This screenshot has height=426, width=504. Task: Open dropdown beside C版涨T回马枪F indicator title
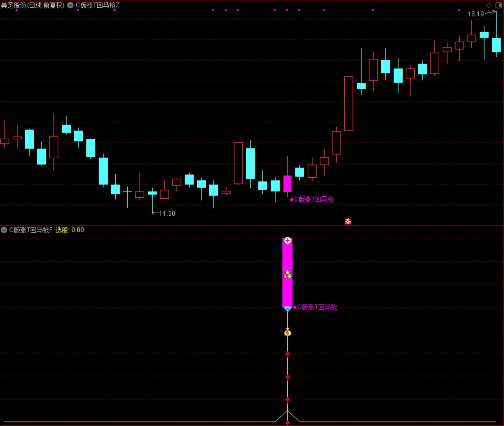pyautogui.click(x=4, y=230)
